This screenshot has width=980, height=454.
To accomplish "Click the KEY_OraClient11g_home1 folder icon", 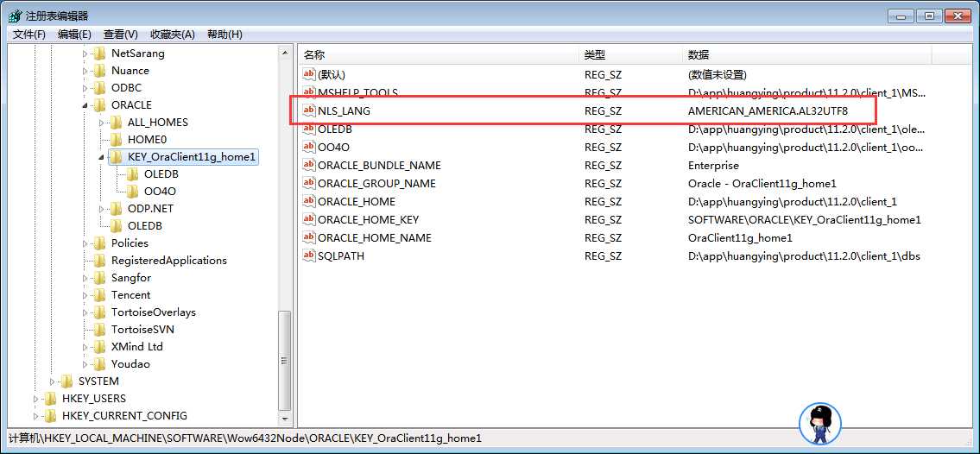I will (116, 157).
